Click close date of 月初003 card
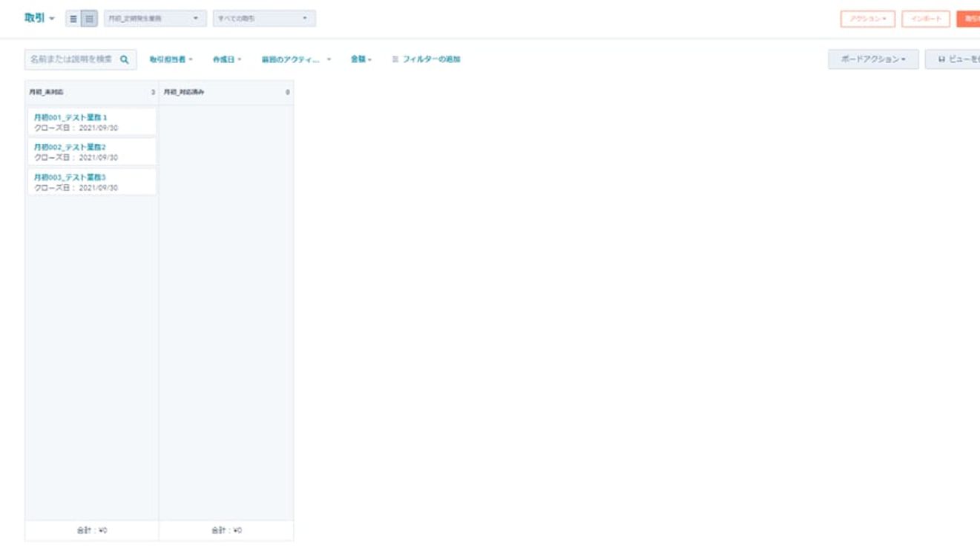The width and height of the screenshot is (980, 551). point(76,188)
